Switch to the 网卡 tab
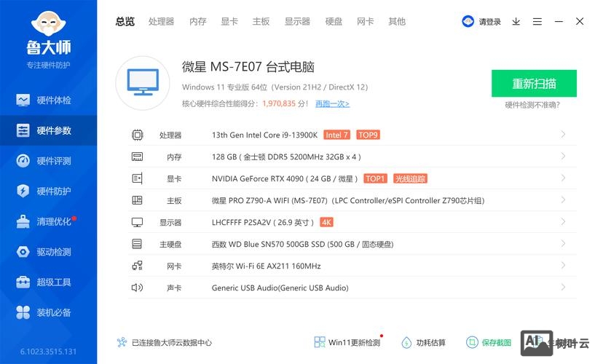The width and height of the screenshot is (595, 364). point(366,22)
